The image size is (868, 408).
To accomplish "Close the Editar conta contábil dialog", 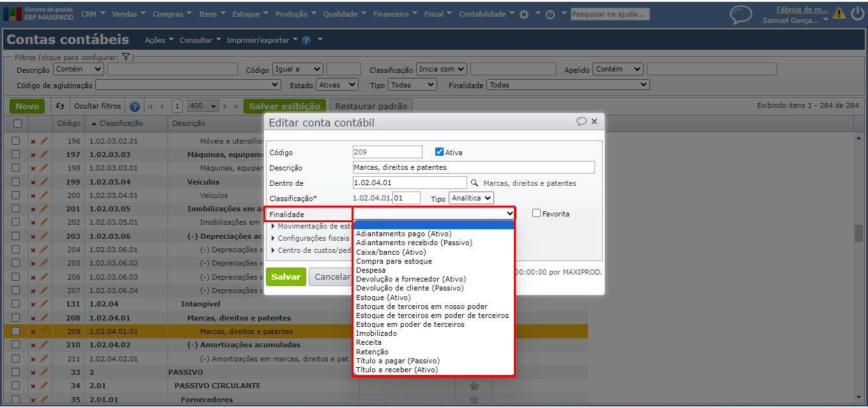I will pos(594,121).
